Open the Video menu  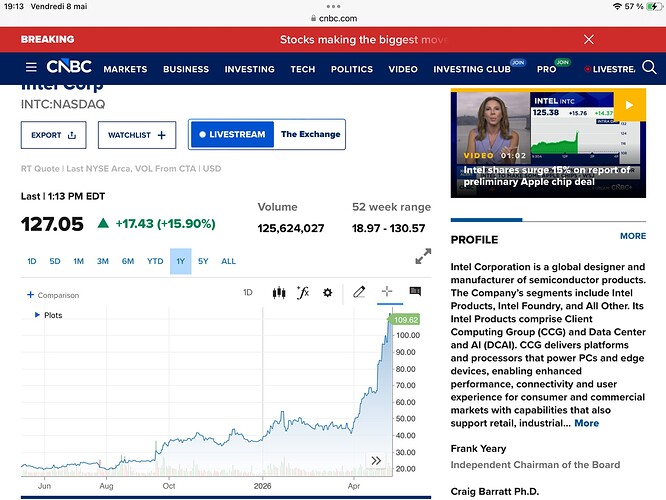403,69
